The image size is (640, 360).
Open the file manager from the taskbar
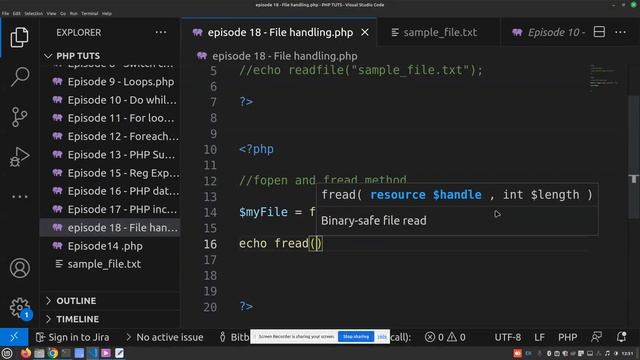(x=39, y=353)
